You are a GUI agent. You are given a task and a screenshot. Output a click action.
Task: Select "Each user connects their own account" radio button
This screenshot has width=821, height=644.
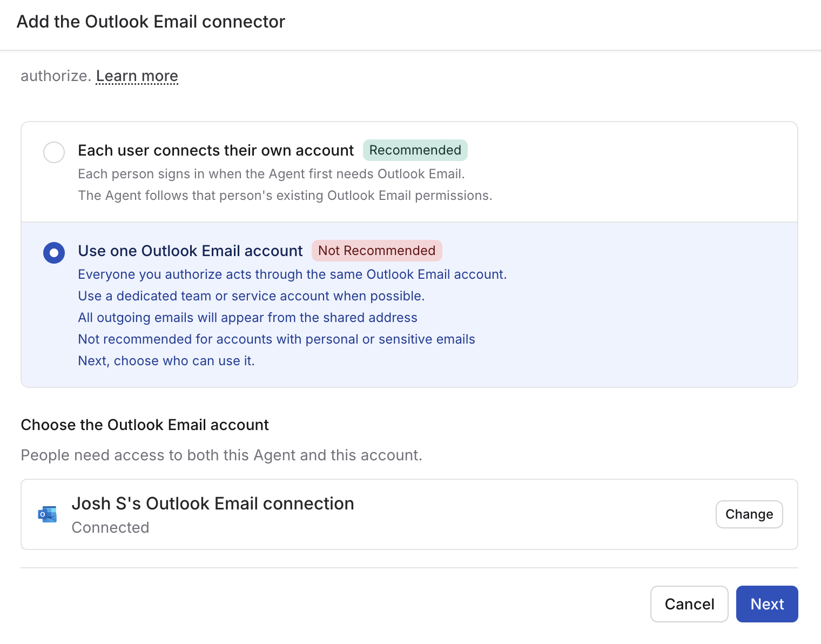54,152
